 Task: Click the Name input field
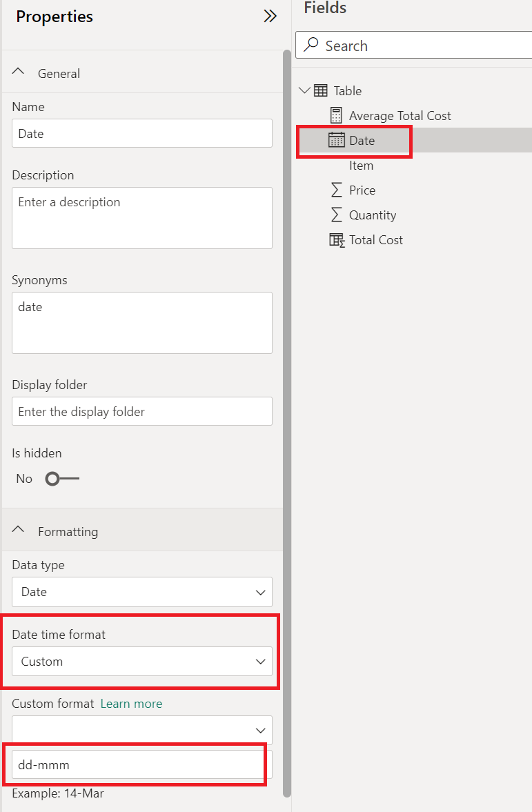coord(142,133)
